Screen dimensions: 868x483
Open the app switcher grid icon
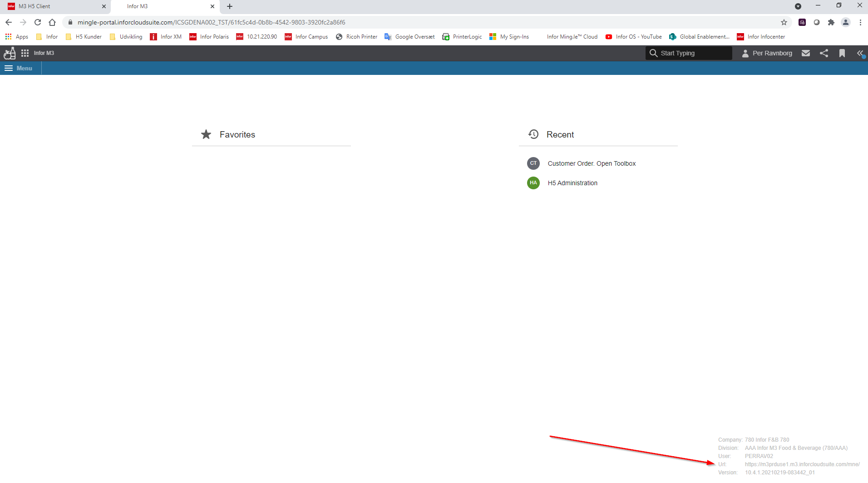(25, 53)
